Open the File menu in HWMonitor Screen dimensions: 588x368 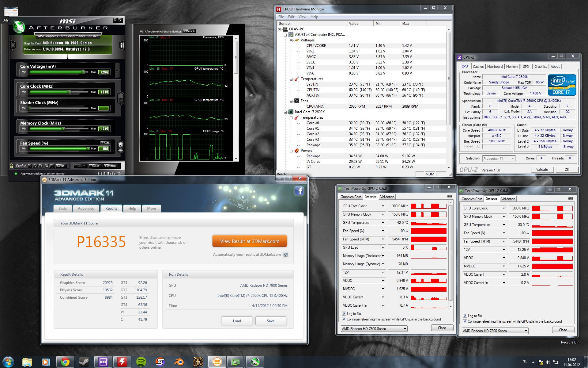(281, 17)
